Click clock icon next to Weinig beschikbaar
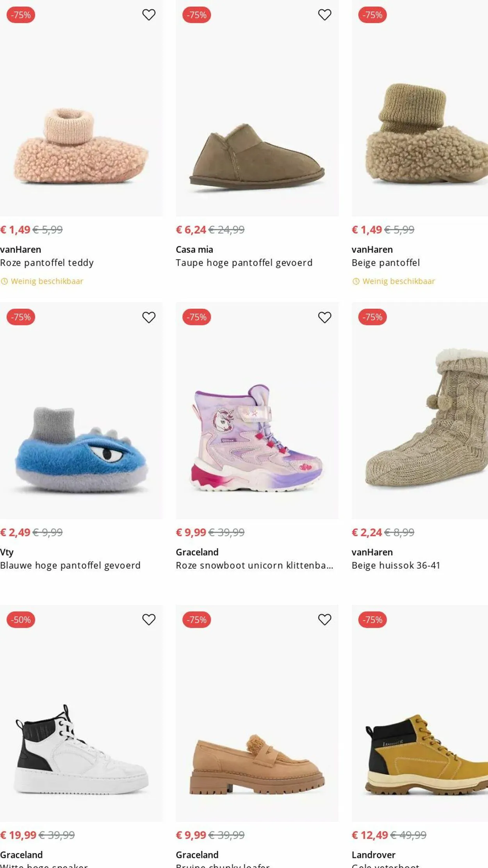Viewport: 488px width, 868px height. click(4, 281)
